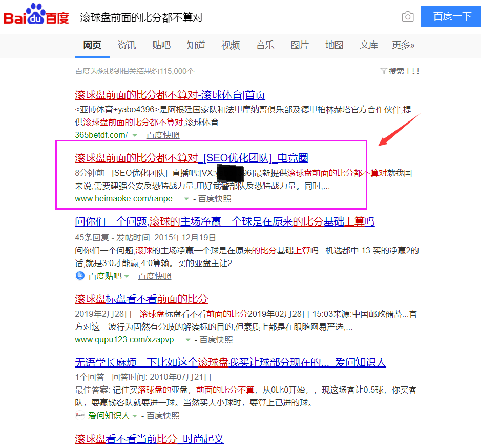Open result 滚球盘前面的比分都不算对-滚球体育|首页
Screen dimensions: 481x448
click(170, 95)
